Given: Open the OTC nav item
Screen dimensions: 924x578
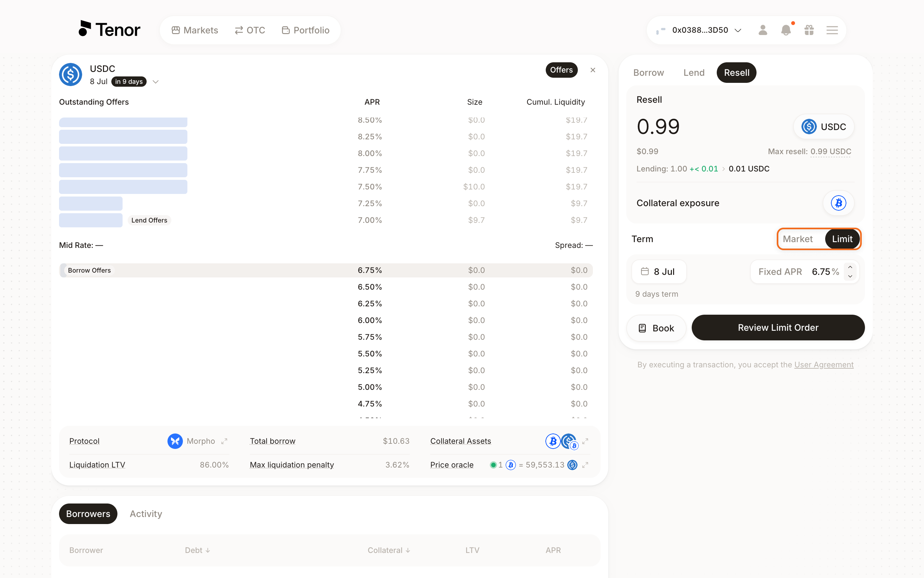Looking at the screenshot, I should pos(250,30).
